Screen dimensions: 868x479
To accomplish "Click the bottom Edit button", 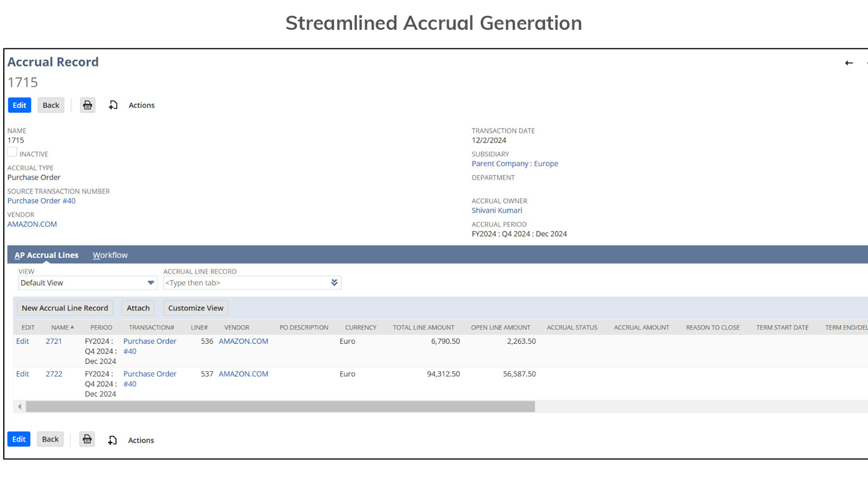I will pos(19,439).
